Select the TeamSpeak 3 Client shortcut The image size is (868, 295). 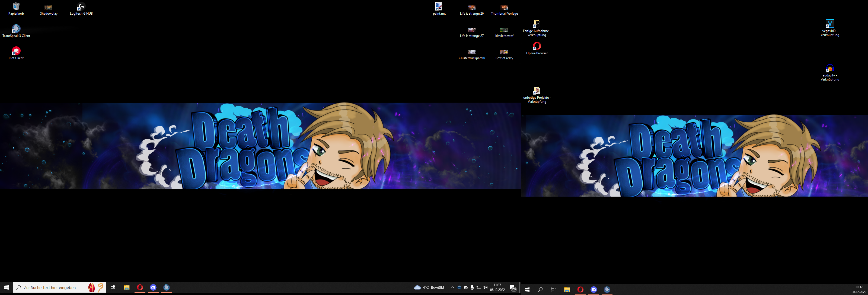pyautogui.click(x=16, y=31)
